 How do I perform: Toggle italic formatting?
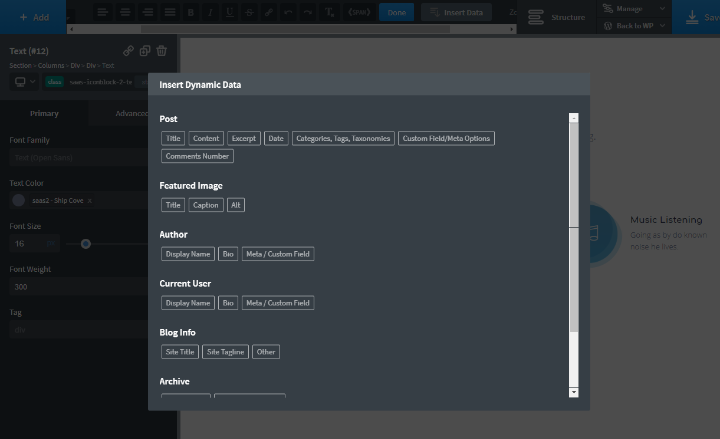210,12
